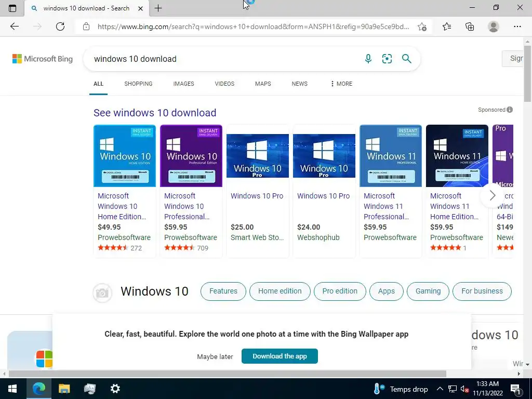Switch to NEWS results tab

(300, 84)
